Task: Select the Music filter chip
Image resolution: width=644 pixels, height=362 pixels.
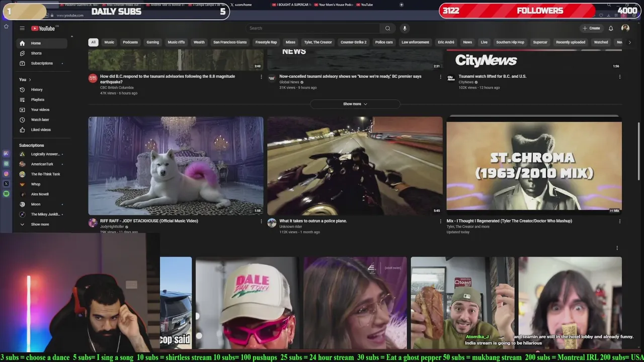Action: 109,42
